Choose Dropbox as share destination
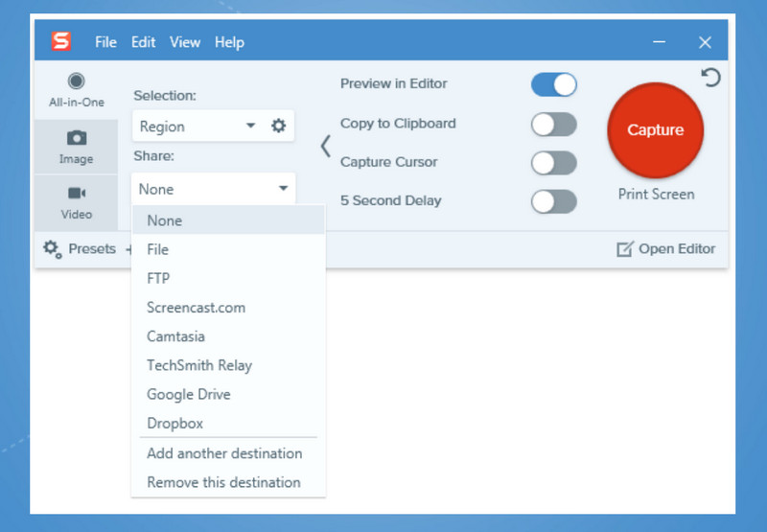This screenshot has width=767, height=532. 228,423
